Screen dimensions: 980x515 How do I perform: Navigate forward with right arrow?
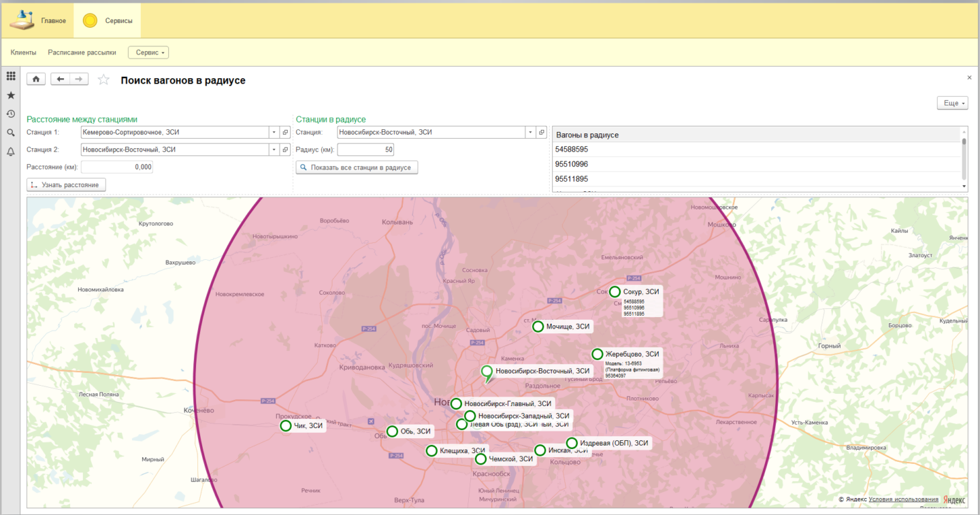pyautogui.click(x=80, y=80)
